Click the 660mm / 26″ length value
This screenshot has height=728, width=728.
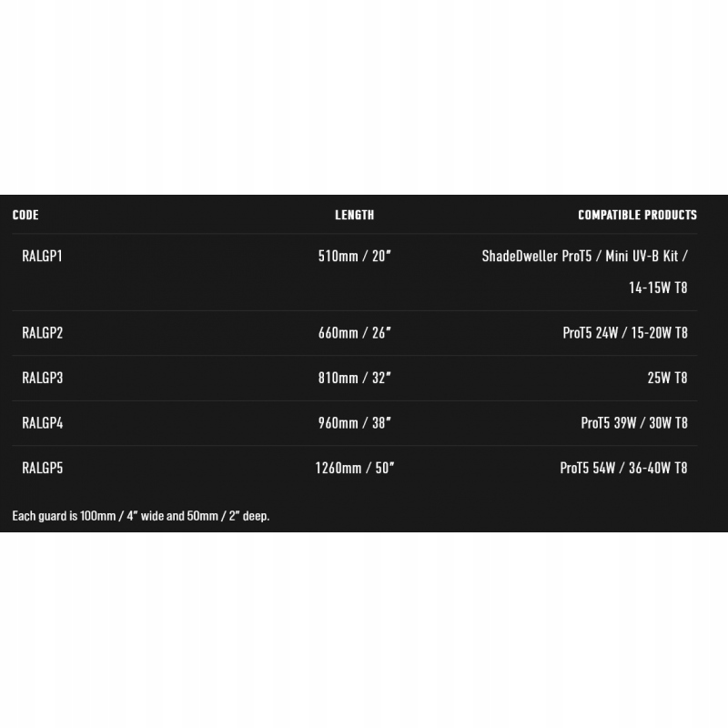[354, 333]
